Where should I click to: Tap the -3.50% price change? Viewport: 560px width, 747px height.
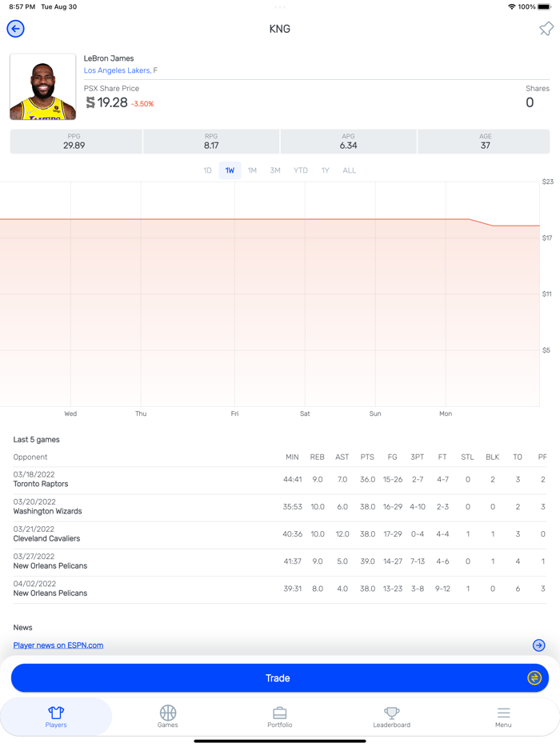point(142,104)
